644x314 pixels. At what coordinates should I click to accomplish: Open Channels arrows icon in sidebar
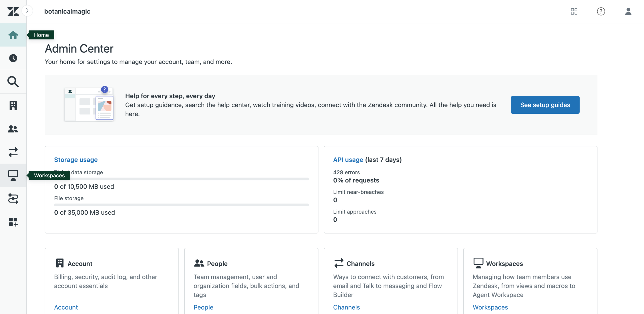13,152
